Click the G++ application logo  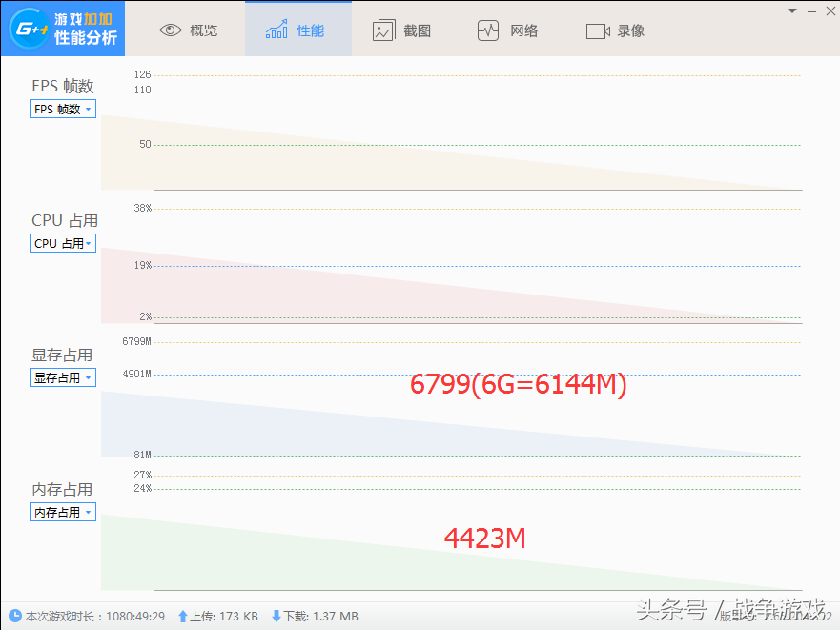pyautogui.click(x=26, y=29)
